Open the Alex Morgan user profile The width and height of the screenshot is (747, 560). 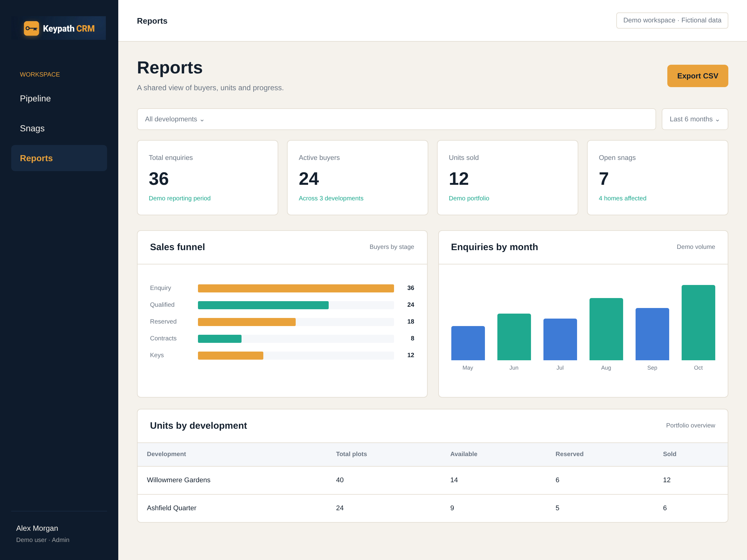(43, 533)
